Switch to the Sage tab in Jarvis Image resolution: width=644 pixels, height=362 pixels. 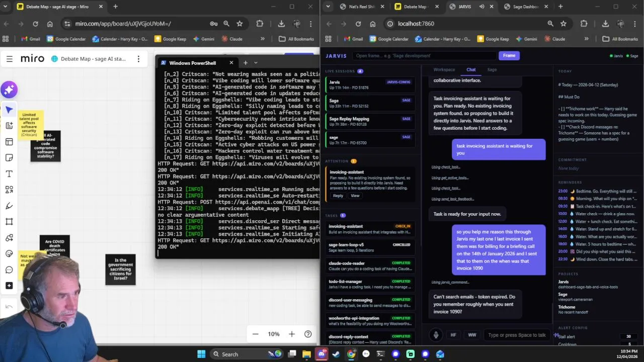pyautogui.click(x=492, y=70)
